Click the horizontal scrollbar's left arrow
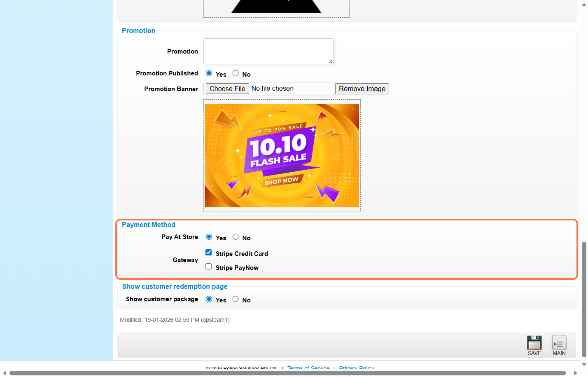588x377 pixels. pos(5,373)
